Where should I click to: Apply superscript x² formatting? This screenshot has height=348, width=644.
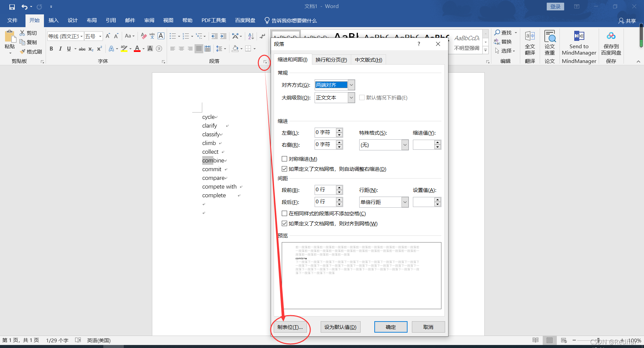99,49
